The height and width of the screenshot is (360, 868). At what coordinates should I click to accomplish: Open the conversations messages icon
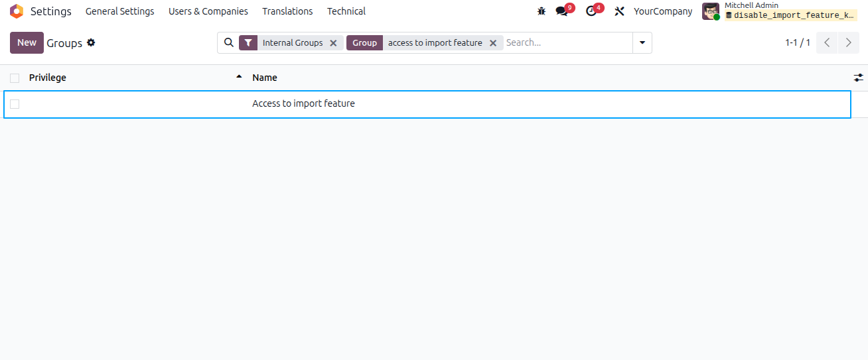tap(562, 11)
